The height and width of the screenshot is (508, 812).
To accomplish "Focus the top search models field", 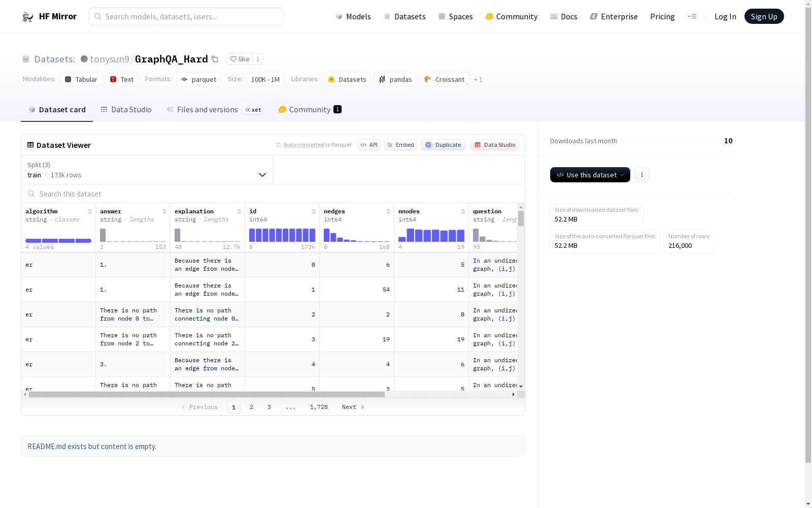I will (186, 16).
